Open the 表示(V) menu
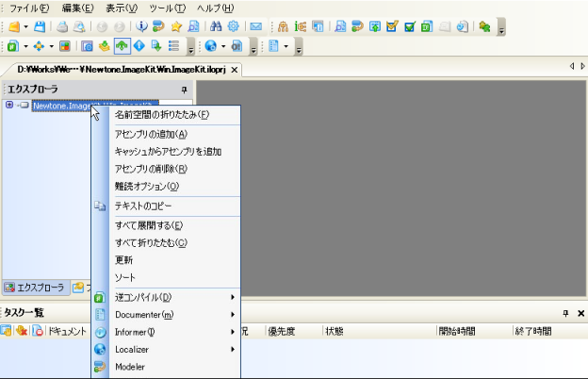588x379 pixels. pyautogui.click(x=122, y=8)
